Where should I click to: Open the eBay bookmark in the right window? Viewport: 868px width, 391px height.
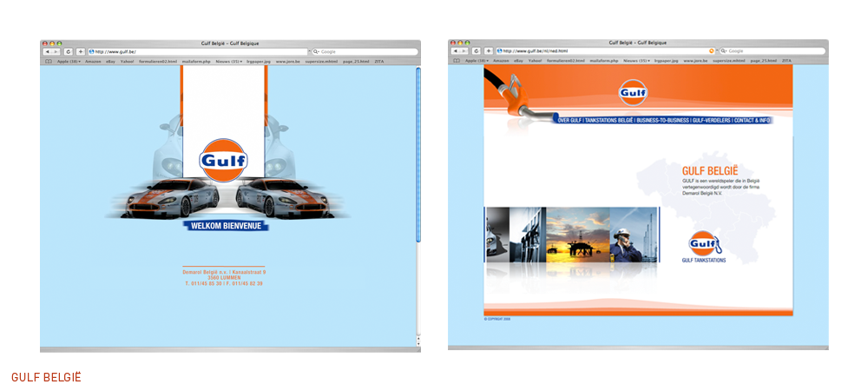519,61
